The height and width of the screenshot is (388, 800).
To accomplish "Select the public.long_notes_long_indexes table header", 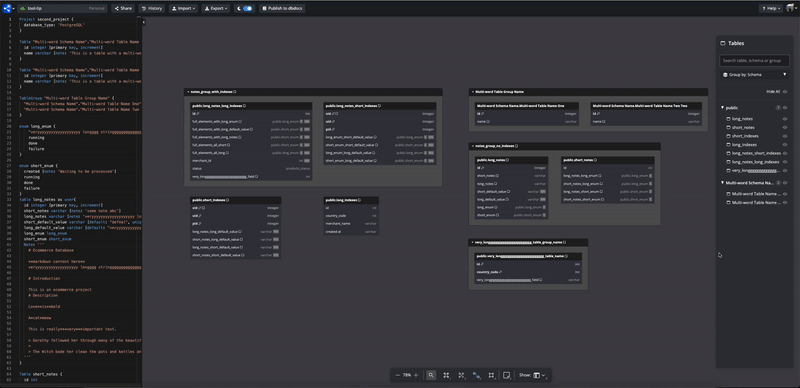I will [251, 106].
